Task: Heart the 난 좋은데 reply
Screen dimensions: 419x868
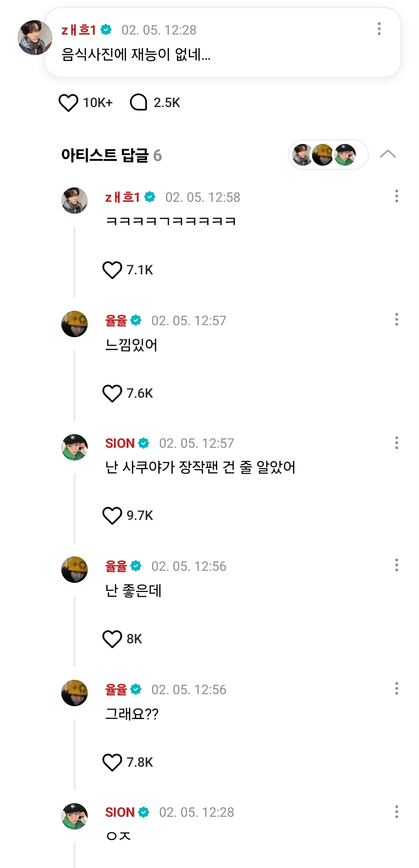Action: tap(112, 639)
